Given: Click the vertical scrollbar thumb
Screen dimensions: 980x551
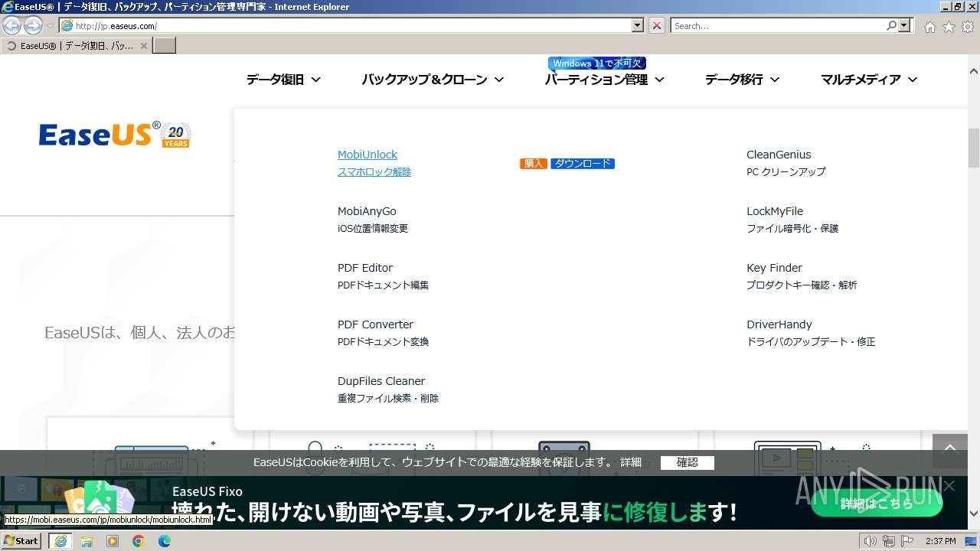Looking at the screenshot, I should [x=974, y=148].
